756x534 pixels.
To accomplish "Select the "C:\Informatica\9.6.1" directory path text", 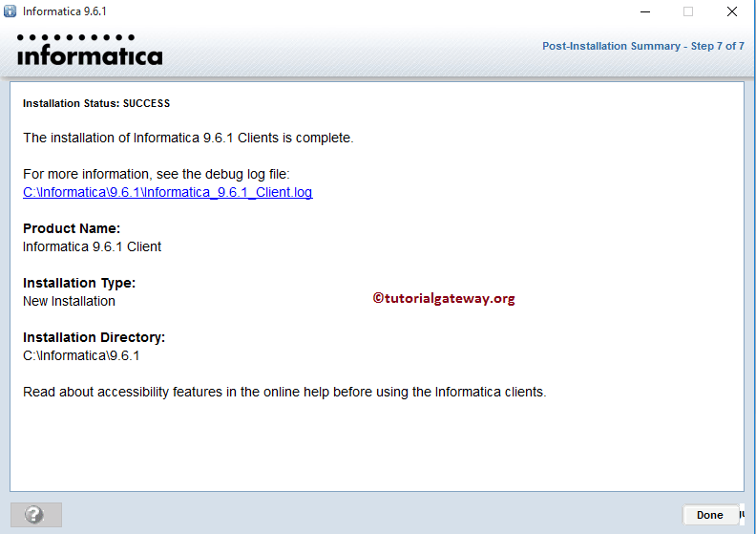I will [81, 355].
